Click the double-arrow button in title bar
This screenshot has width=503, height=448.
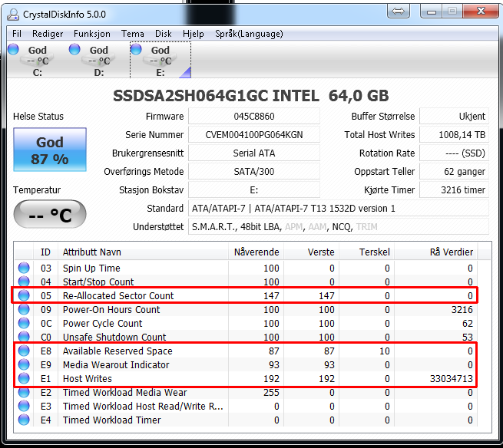(x=398, y=12)
